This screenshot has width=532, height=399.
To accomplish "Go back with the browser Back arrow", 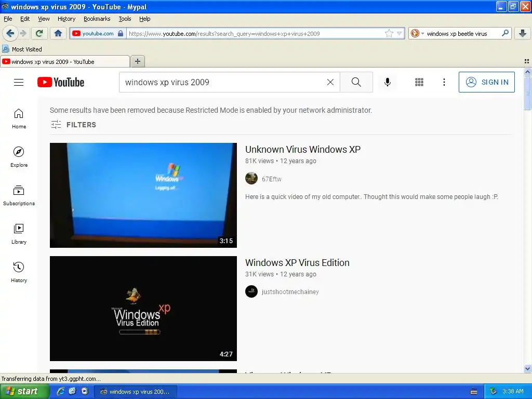I will (10, 33).
